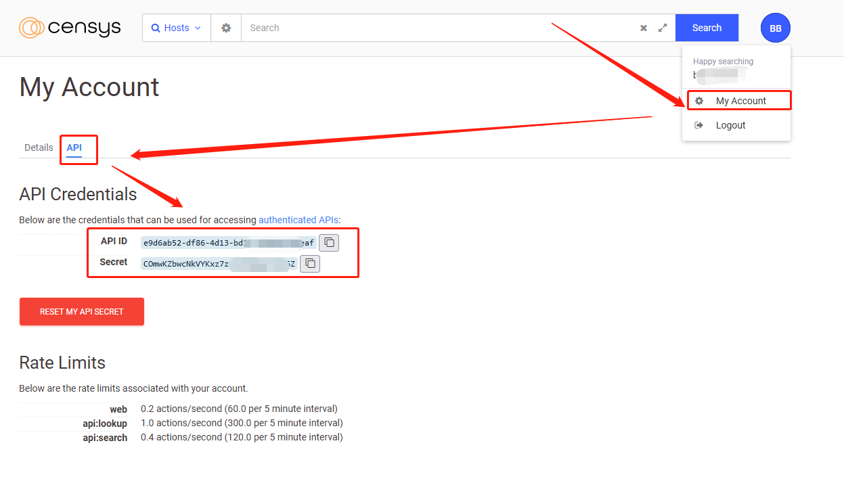Click the Censys logo

point(70,28)
